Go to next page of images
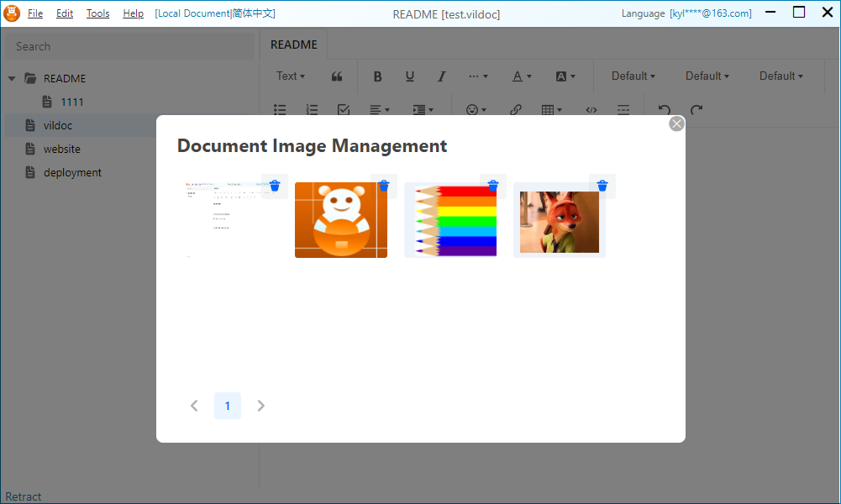841x504 pixels. (x=260, y=406)
